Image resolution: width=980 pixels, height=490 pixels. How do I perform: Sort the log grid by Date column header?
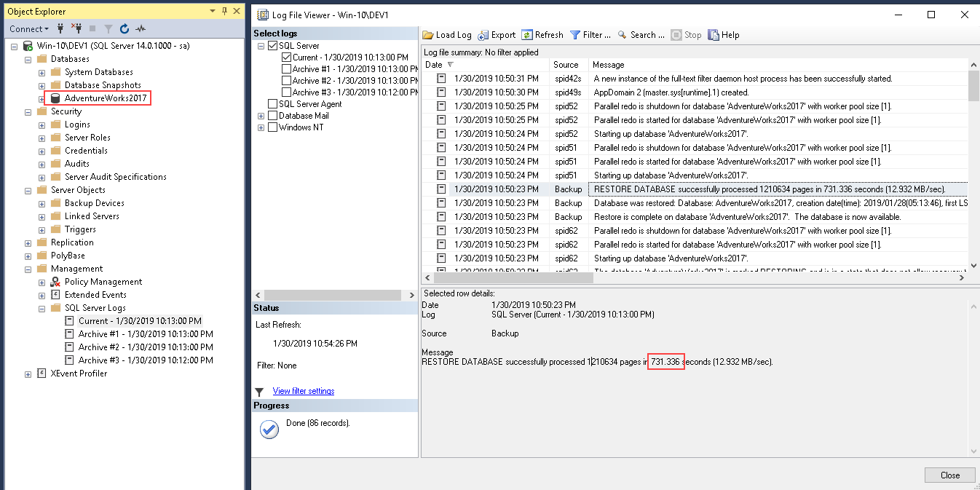(x=486, y=65)
